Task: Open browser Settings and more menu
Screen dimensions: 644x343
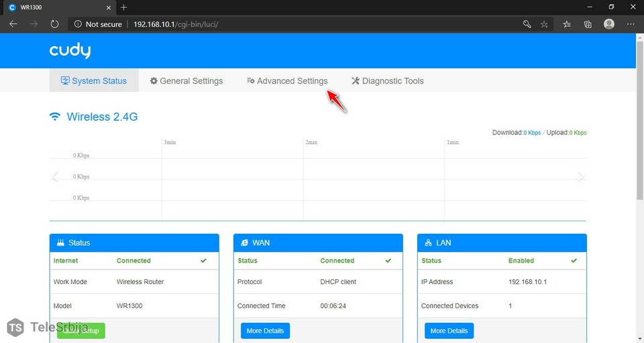Action: 631,24
